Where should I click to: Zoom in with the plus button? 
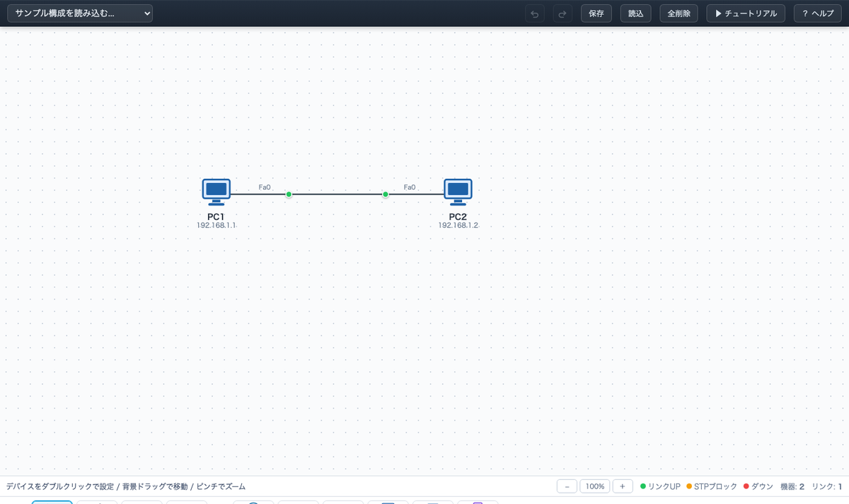click(x=623, y=486)
